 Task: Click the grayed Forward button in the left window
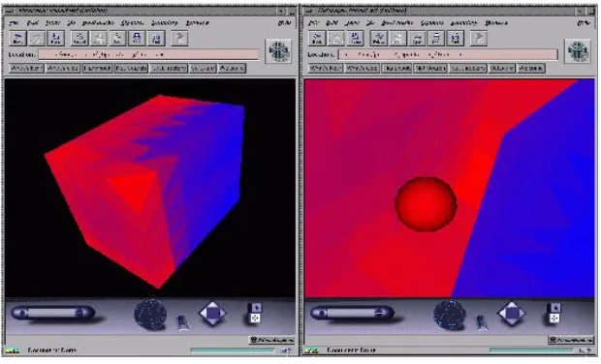point(37,39)
